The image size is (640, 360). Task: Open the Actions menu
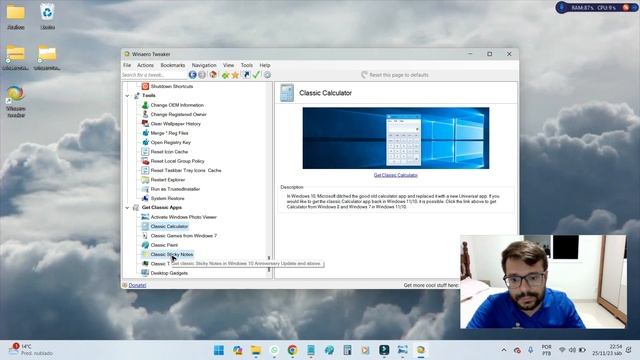145,65
